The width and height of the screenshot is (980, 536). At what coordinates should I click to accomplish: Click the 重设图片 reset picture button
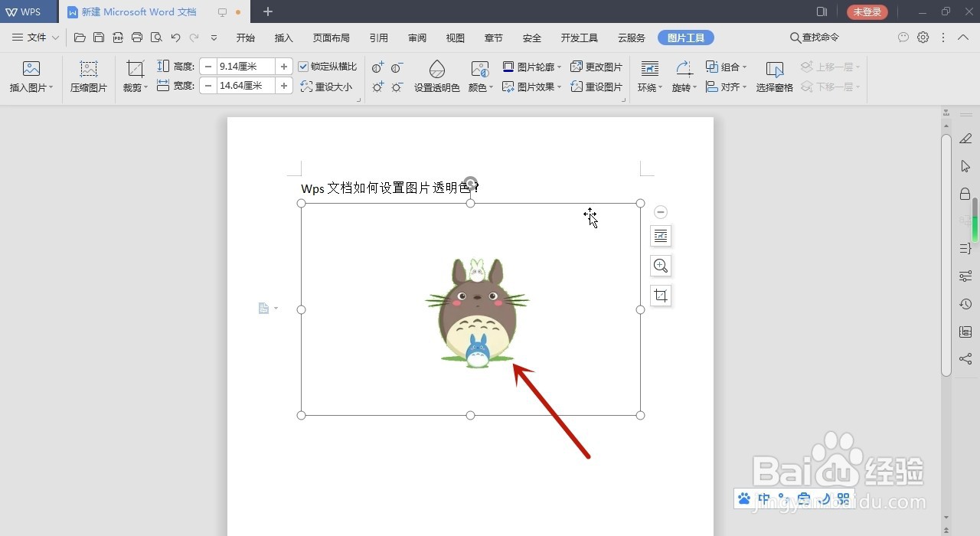[x=596, y=87]
